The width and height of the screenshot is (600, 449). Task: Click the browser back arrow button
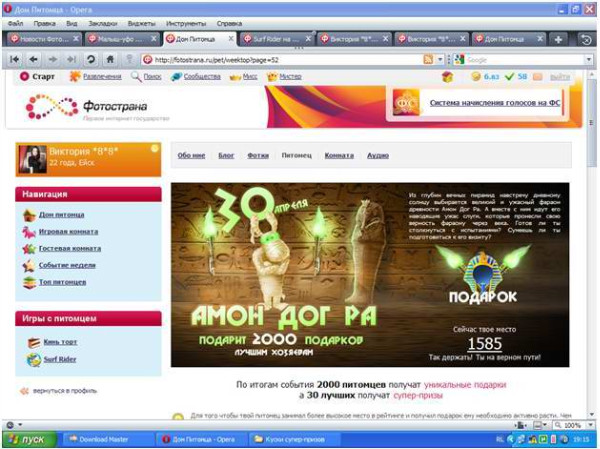(34, 59)
